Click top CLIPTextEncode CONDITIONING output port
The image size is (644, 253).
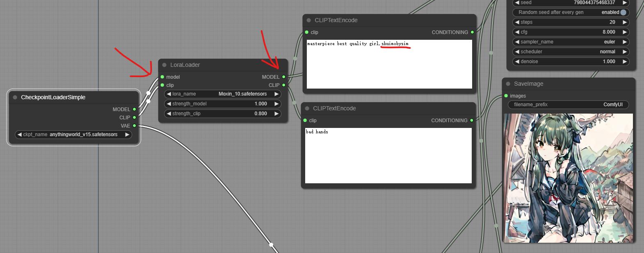472,32
